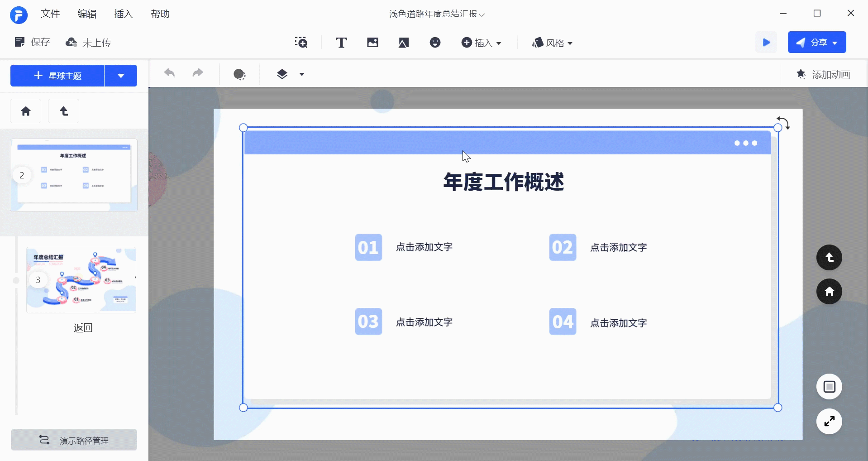Viewport: 868px width, 461px height.
Task: Click the style palette icon
Action: (538, 43)
